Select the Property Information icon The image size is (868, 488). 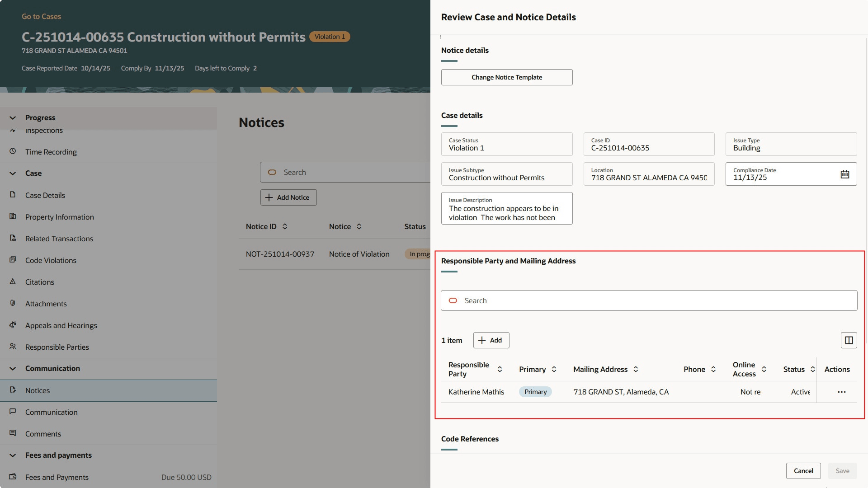(x=13, y=216)
